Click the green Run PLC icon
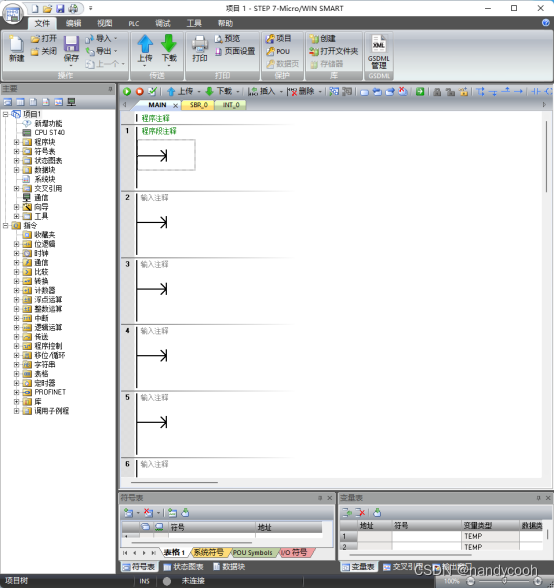This screenshot has width=554, height=588. (127, 91)
